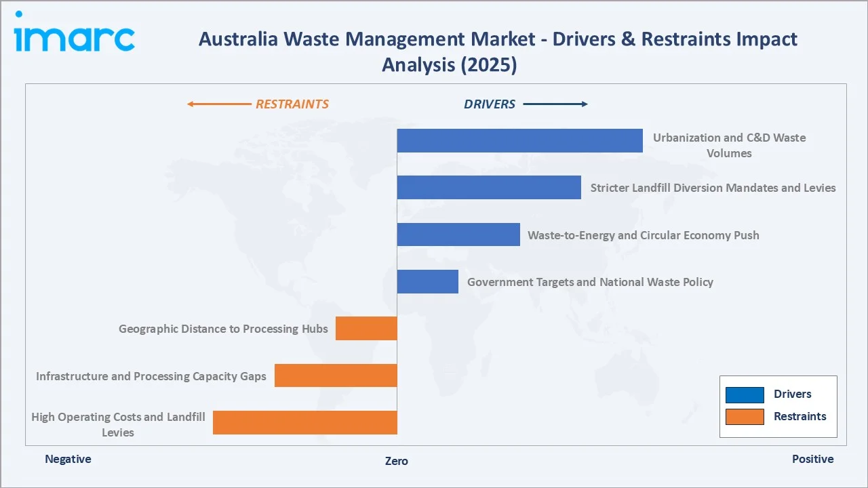
Task: Click 'Waste-to-Energy and Circular Economy Push' label
Action: point(644,235)
